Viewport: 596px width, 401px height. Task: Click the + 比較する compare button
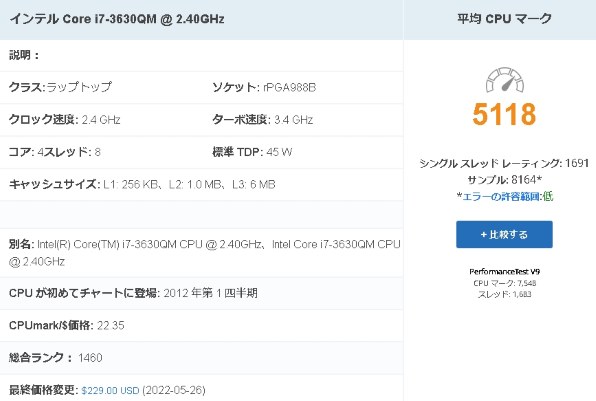[504, 235]
